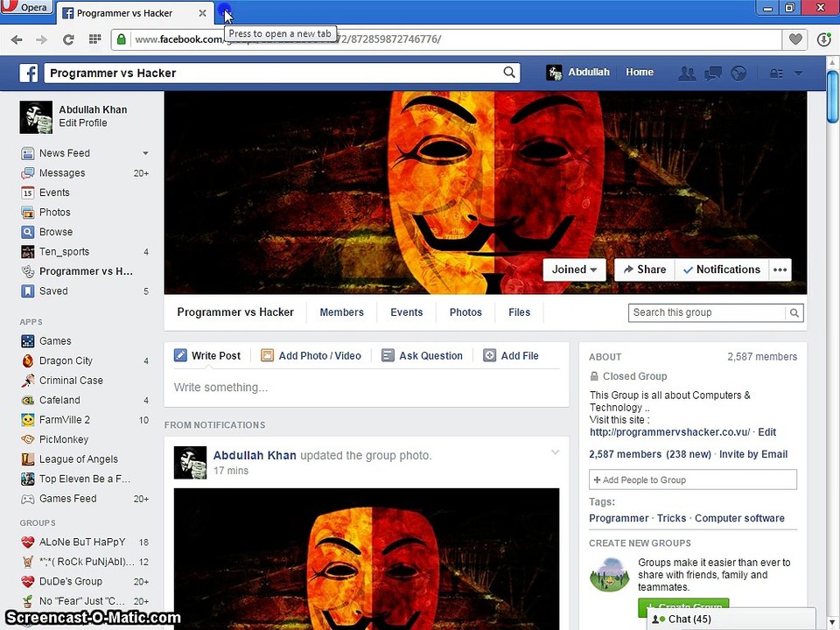Select the Ask Question tab

click(x=422, y=356)
